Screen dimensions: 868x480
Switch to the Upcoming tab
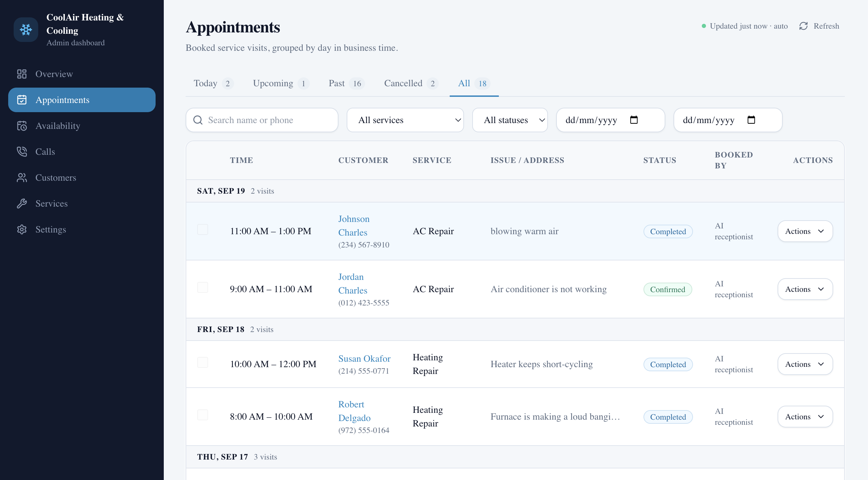(x=281, y=84)
